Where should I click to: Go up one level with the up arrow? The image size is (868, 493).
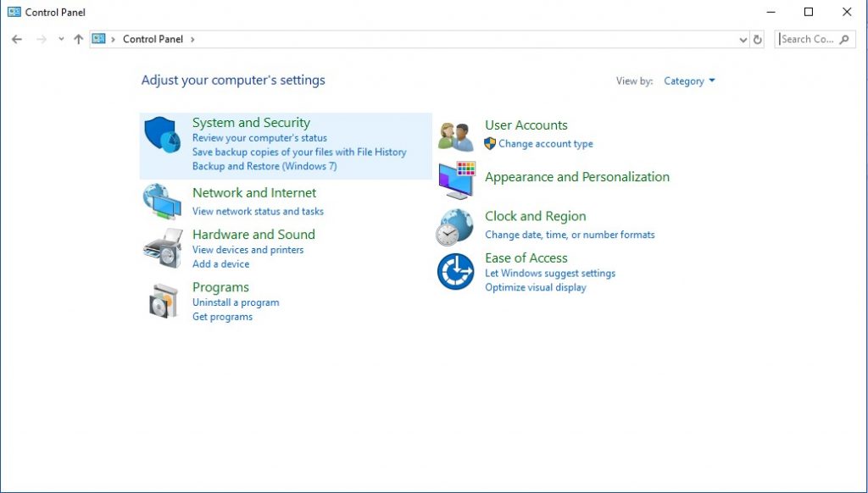point(79,39)
